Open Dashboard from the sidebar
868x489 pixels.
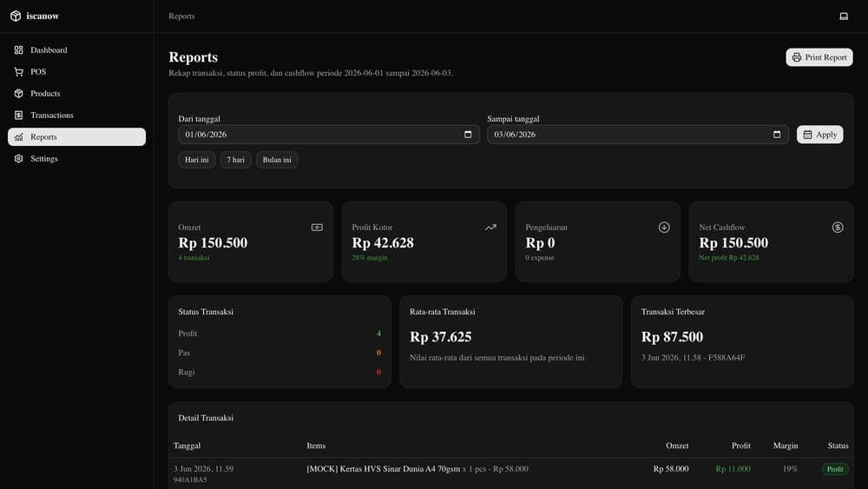coord(77,50)
